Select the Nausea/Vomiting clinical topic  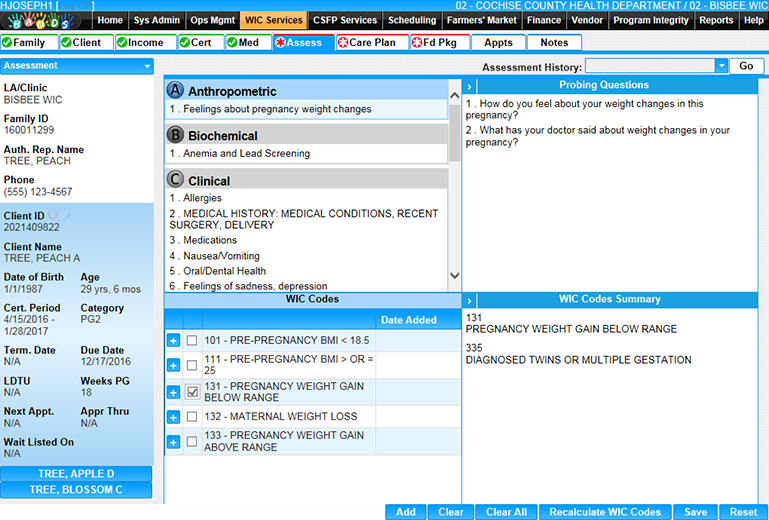(x=209, y=256)
